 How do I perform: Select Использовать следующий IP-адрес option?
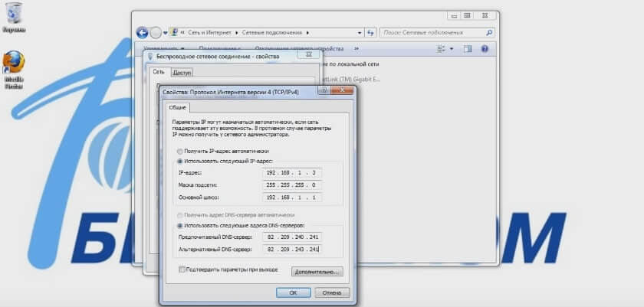tap(180, 161)
